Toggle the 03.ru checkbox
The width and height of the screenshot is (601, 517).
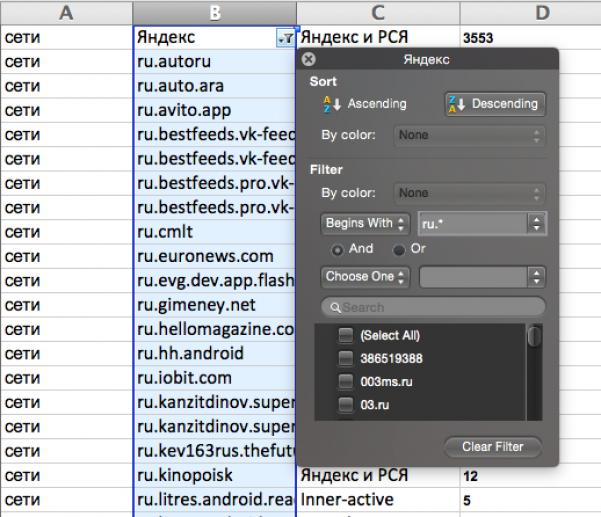pos(346,405)
